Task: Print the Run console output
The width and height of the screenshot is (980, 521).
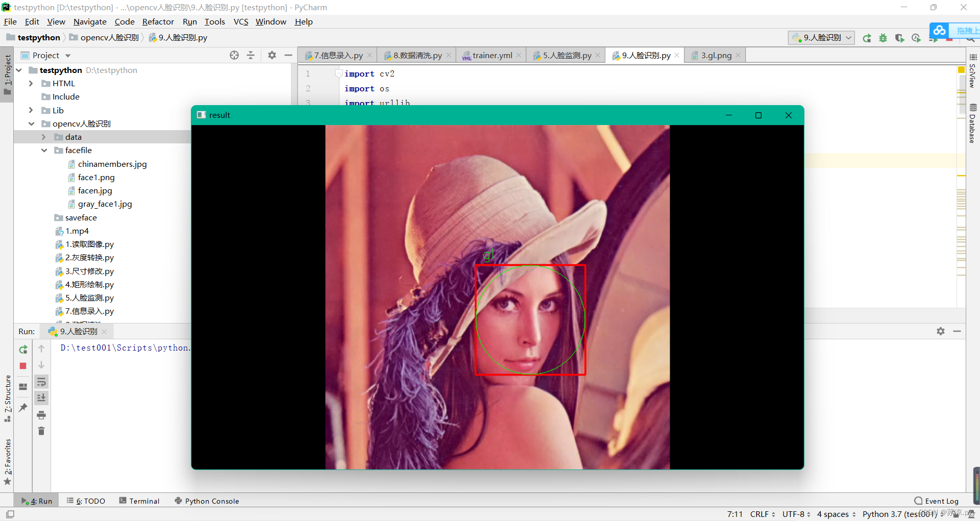Action: click(41, 415)
